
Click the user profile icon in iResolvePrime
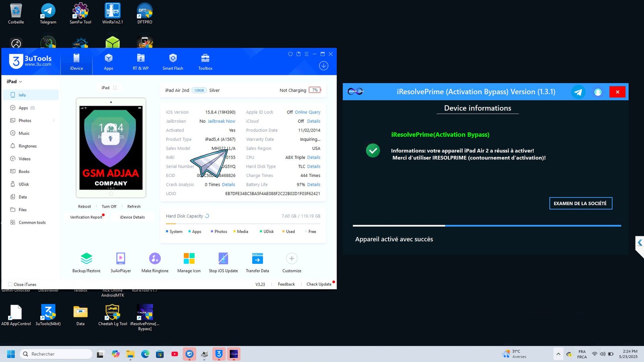(x=598, y=92)
